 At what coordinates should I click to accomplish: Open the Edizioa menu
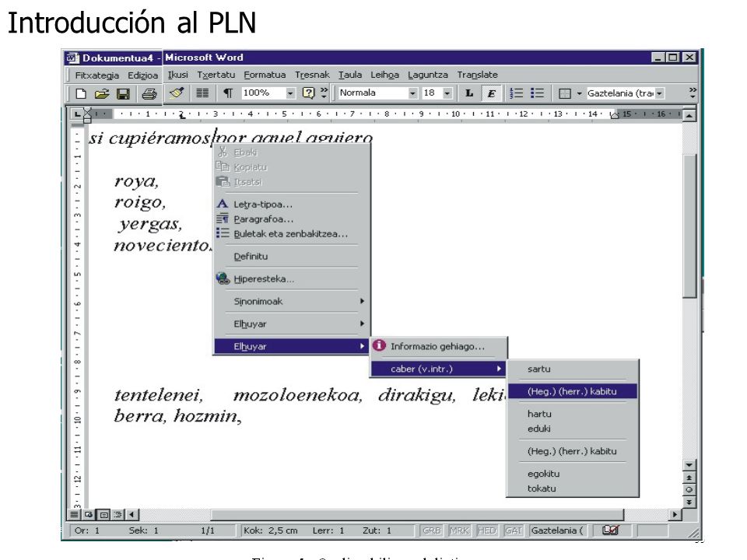(142, 75)
